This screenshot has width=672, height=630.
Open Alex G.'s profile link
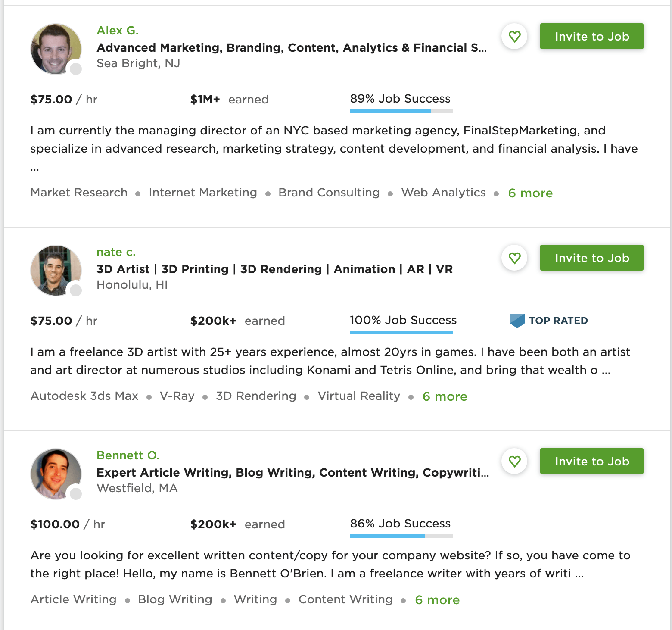pos(118,30)
